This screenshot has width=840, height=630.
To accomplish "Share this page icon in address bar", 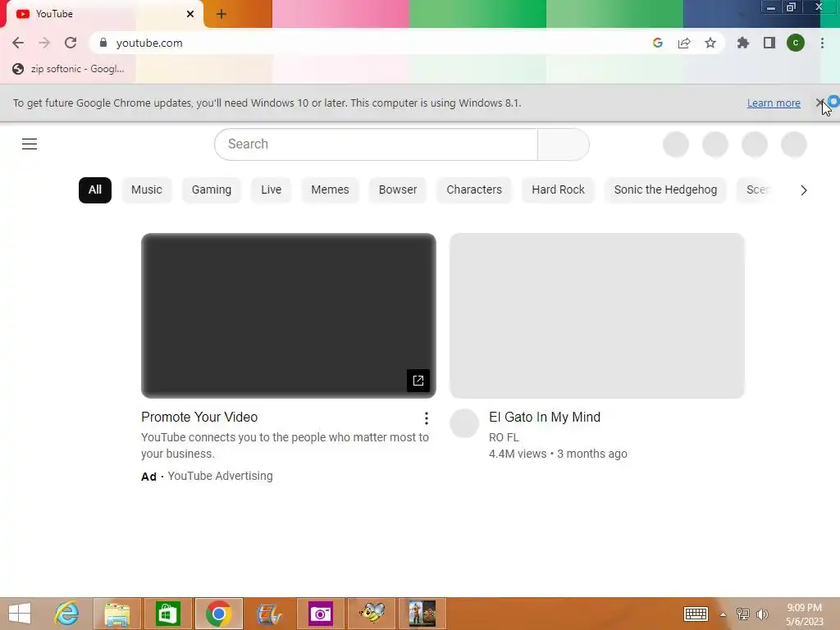I will tap(684, 43).
